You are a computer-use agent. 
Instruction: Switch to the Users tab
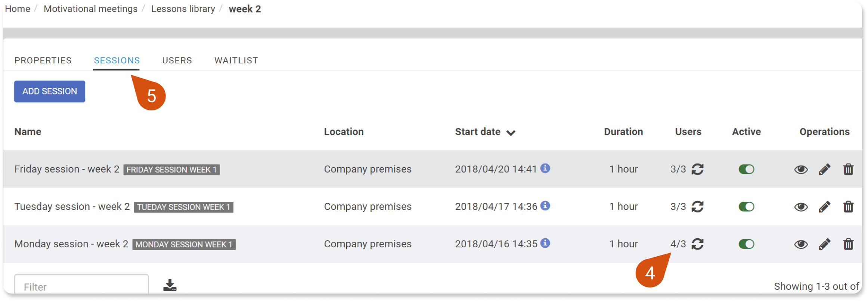(x=177, y=60)
